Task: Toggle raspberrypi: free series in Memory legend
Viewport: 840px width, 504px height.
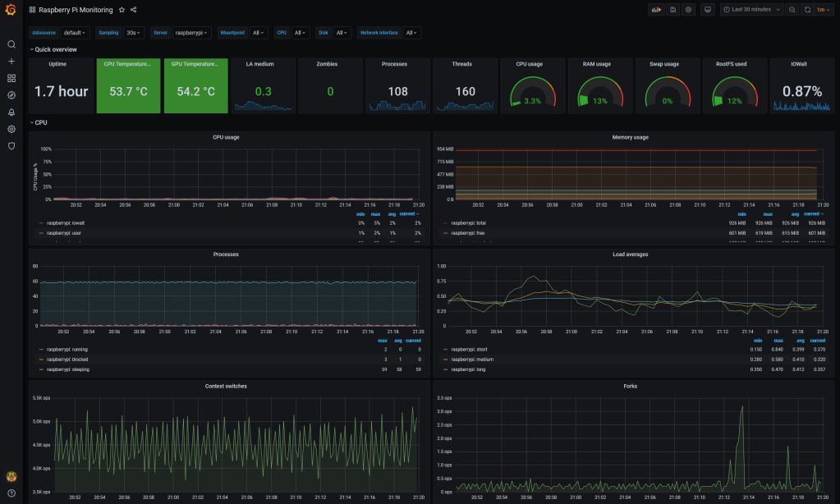Action: coord(467,233)
